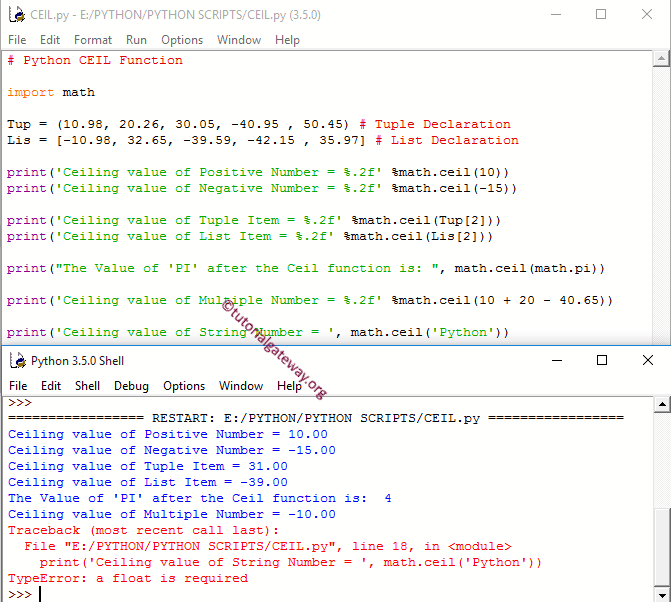Click 'Positive Number = 10.00' output line
Image resolution: width=671 pixels, height=602 pixels.
[x=168, y=434]
